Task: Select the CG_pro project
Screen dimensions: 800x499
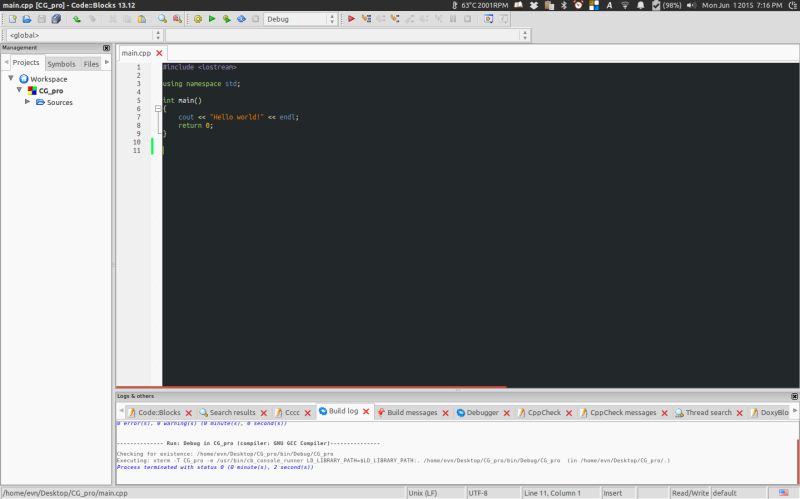Action: point(51,91)
